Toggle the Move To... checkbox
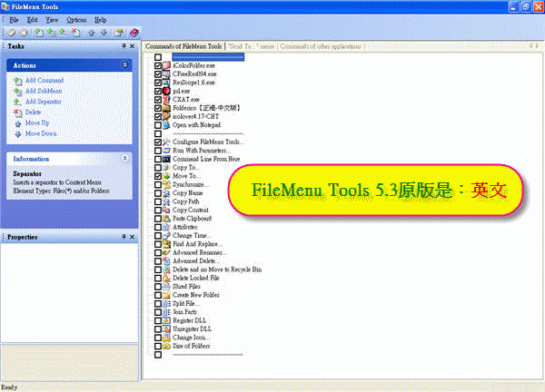 (x=158, y=176)
